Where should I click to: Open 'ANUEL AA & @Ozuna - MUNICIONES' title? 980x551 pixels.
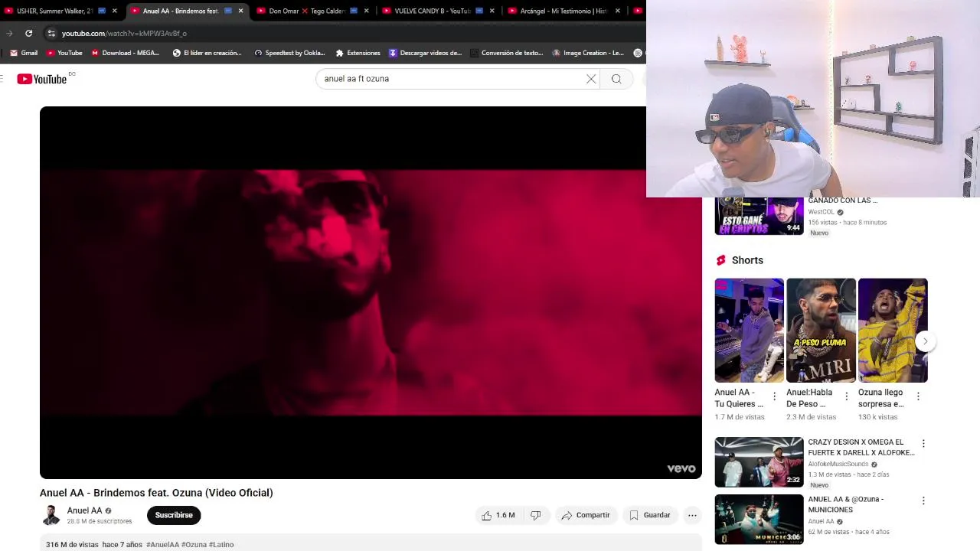click(x=845, y=504)
